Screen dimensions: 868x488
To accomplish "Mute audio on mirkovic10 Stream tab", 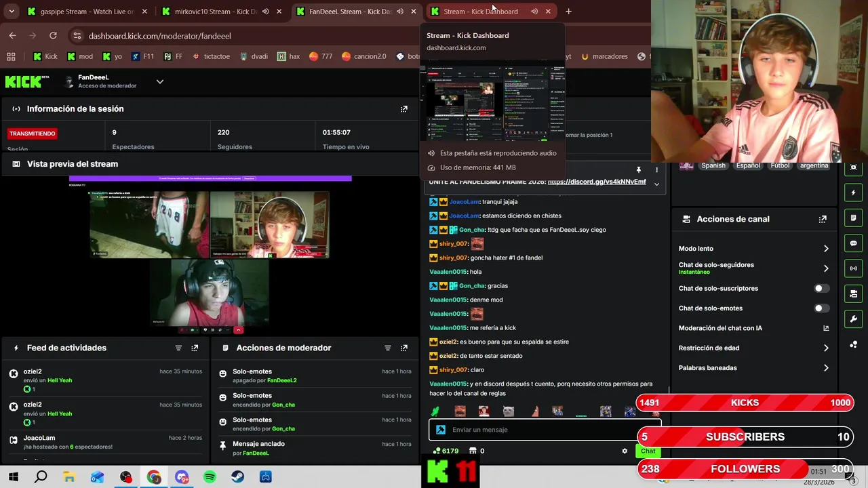I will (265, 12).
